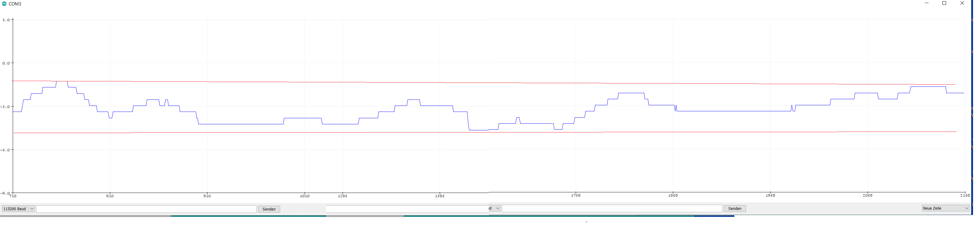Click the 2168 x-axis tick label
980x225 pixels.
coord(965,195)
